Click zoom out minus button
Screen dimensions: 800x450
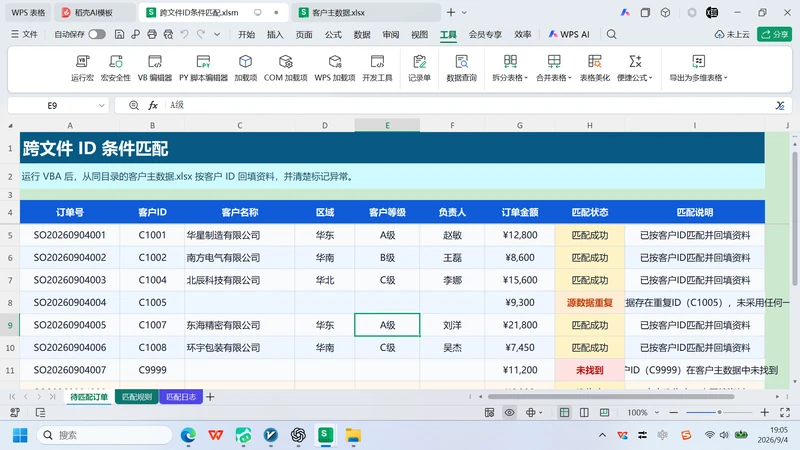tap(673, 412)
